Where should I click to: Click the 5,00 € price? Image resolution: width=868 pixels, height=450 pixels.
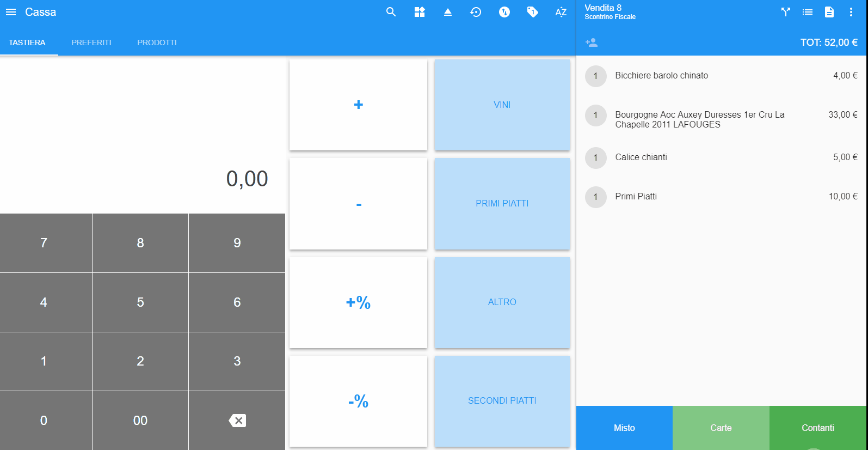coord(845,157)
